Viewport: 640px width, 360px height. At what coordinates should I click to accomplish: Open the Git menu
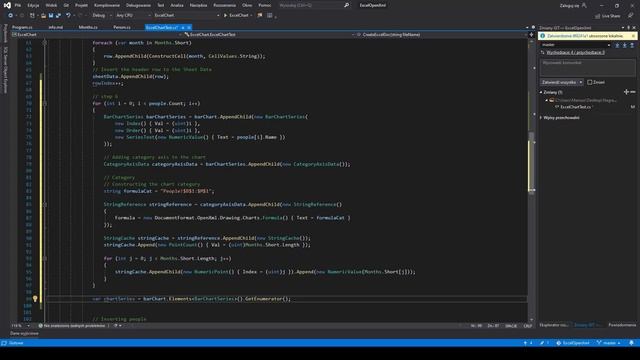(66, 5)
